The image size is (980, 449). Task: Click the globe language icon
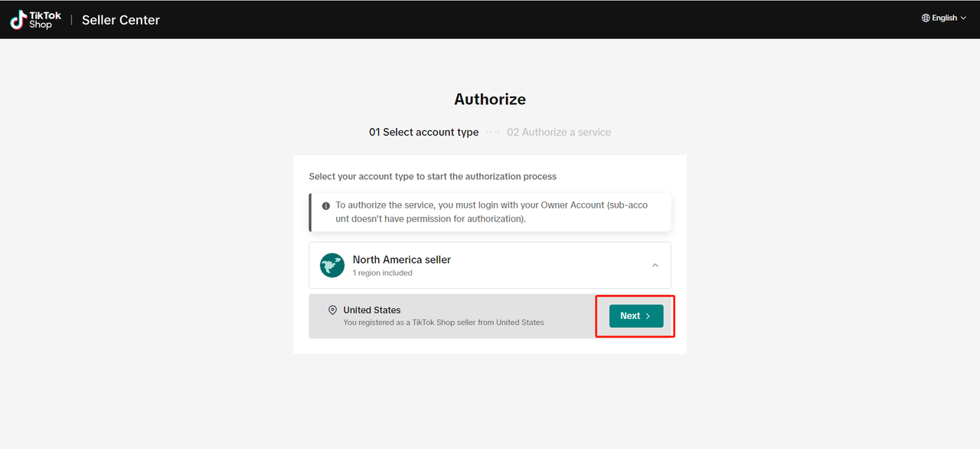[x=926, y=18]
